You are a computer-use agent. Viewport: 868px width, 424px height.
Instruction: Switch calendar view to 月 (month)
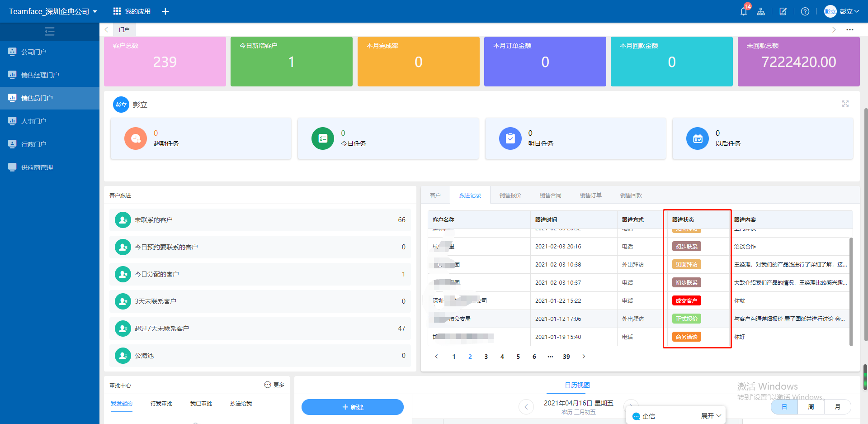pos(837,407)
